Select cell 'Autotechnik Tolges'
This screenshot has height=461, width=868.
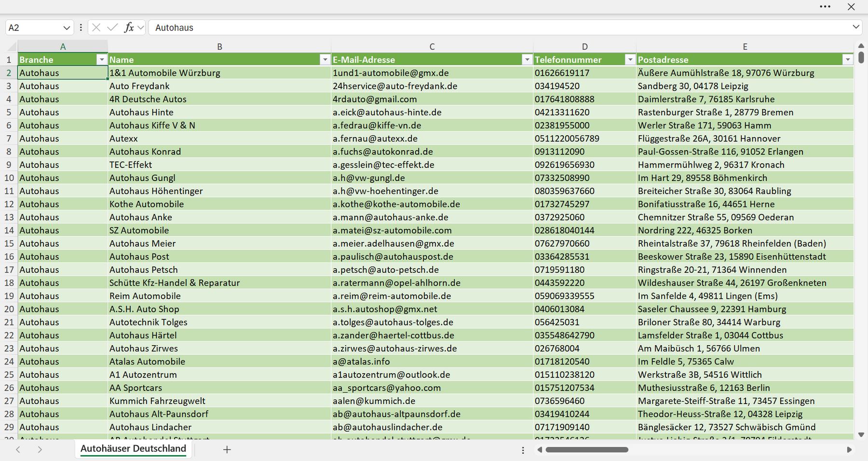point(219,322)
